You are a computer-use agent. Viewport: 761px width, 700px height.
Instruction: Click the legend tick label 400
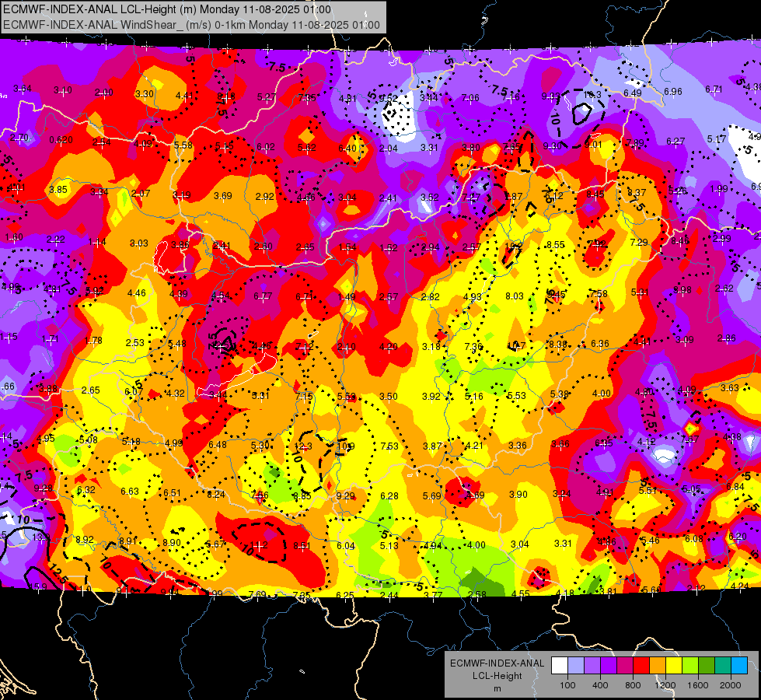(x=600, y=685)
